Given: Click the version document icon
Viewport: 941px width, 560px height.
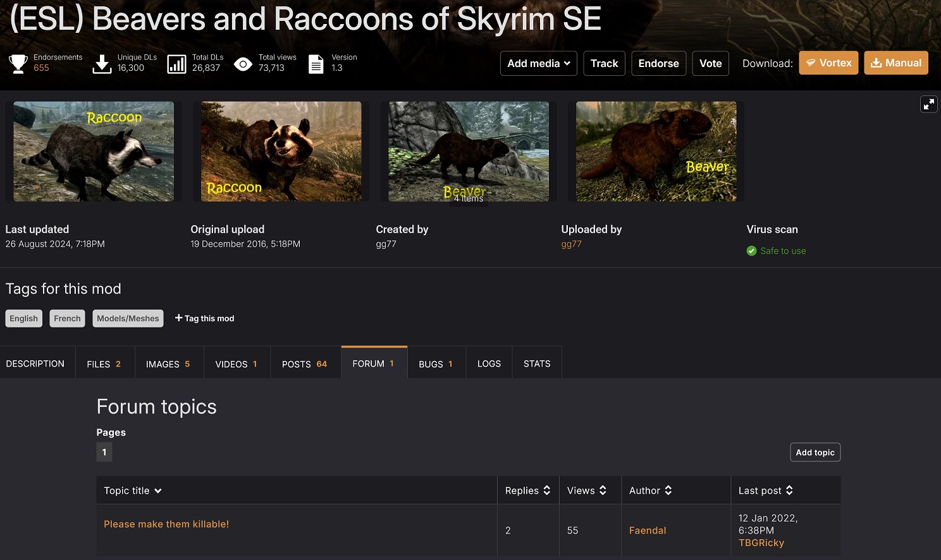Looking at the screenshot, I should point(316,64).
